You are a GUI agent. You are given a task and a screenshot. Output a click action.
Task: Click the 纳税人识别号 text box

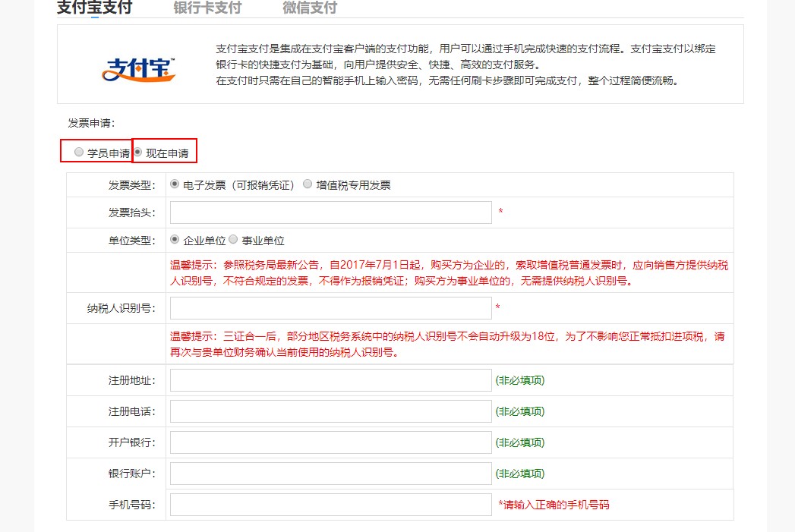coord(330,308)
